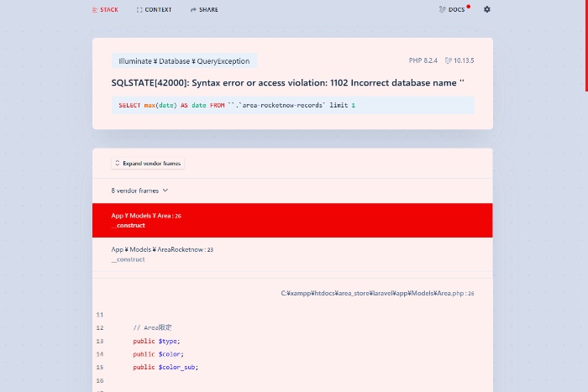Select the App Models AreaRocketnow:23 frame

click(292, 254)
